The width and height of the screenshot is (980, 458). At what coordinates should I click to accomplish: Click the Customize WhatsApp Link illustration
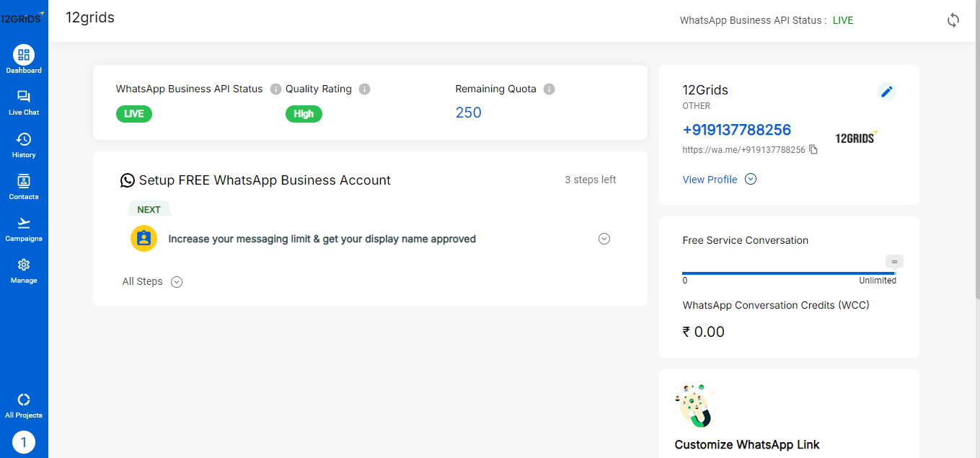(694, 406)
